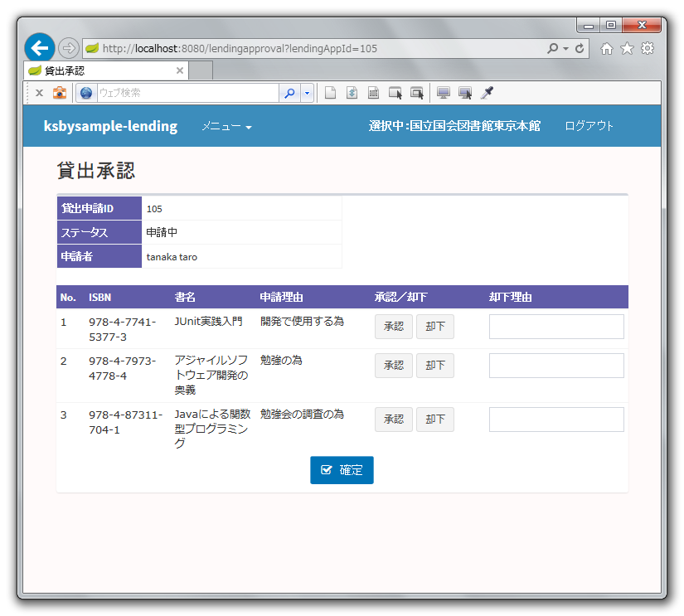This screenshot has width=684, height=616.
Task: Click the ログアウト link
Action: [589, 126]
